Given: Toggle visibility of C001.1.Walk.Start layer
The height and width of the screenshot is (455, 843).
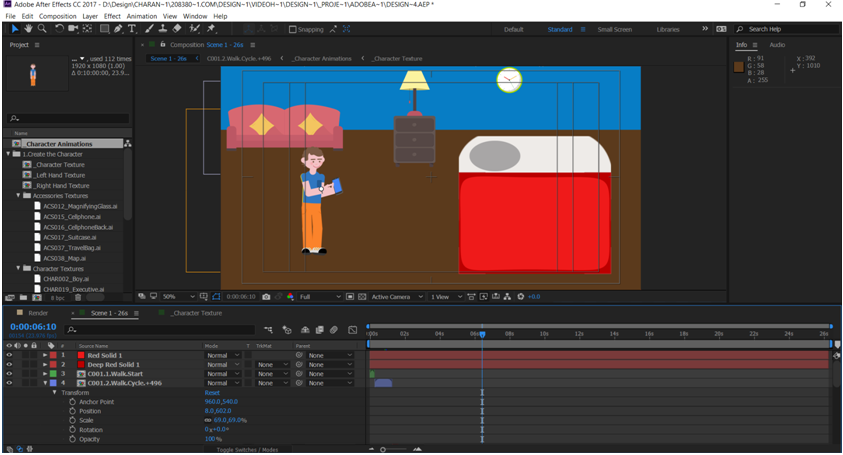Looking at the screenshot, I should click(x=9, y=374).
